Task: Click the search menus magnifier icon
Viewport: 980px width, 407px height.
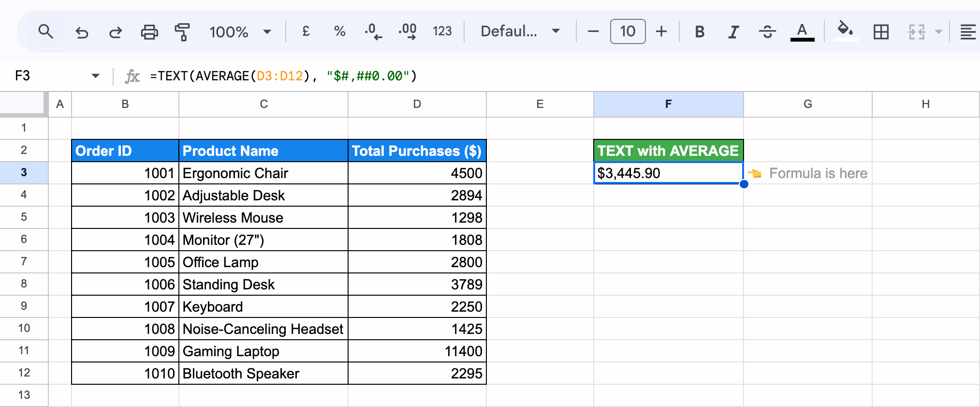Action: [x=46, y=32]
